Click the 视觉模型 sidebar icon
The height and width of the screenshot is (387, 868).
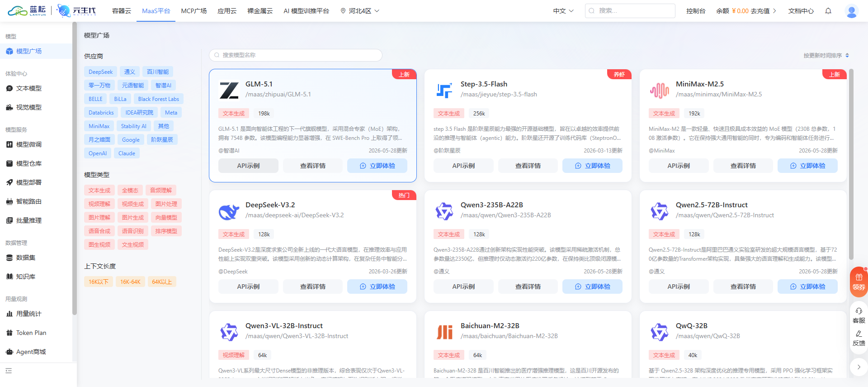click(x=9, y=107)
